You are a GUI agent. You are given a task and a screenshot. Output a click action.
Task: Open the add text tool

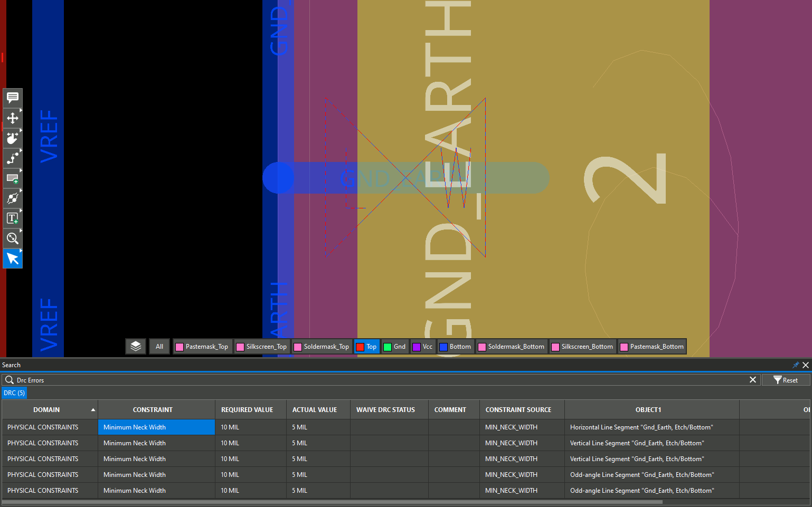(x=12, y=218)
